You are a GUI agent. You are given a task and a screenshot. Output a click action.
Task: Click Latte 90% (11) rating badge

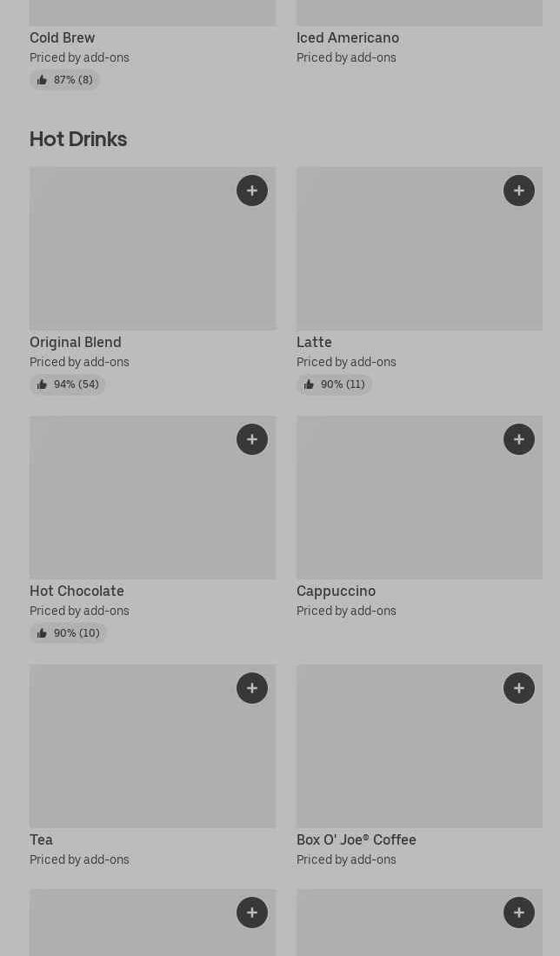(x=334, y=384)
